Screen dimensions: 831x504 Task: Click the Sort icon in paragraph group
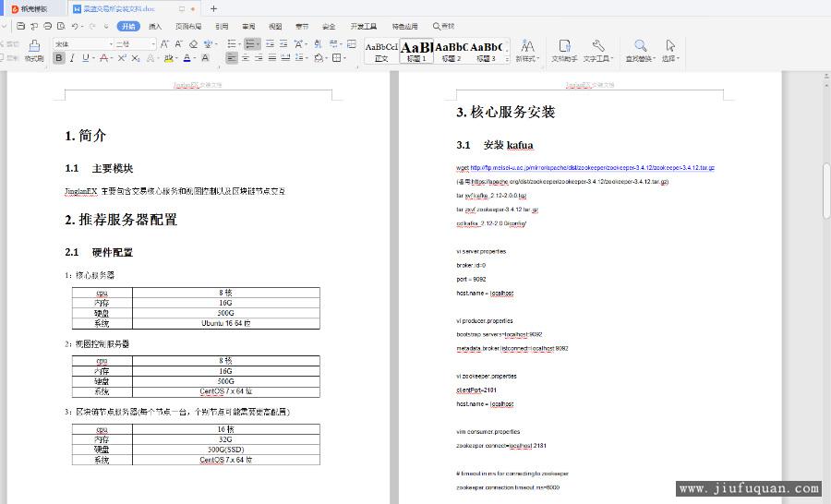(318, 44)
